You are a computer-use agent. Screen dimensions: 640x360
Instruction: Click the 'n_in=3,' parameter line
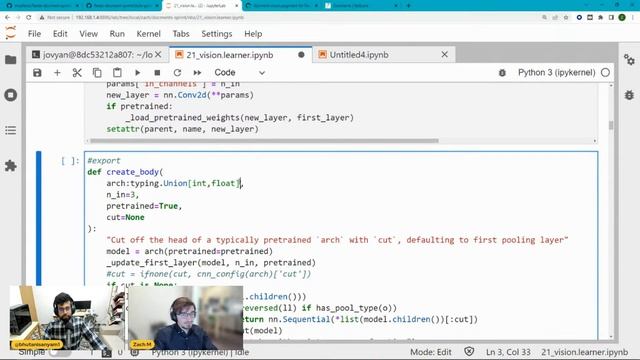(122, 195)
